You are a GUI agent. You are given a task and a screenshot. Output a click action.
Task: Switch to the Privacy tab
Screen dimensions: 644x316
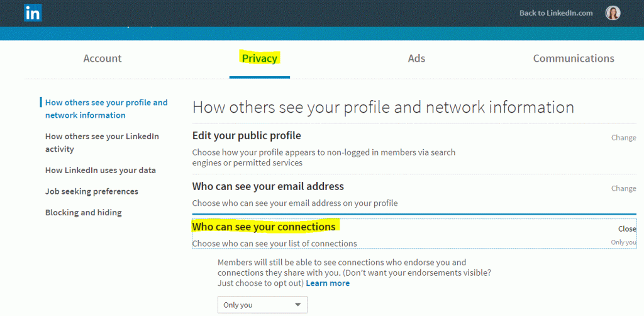260,59
